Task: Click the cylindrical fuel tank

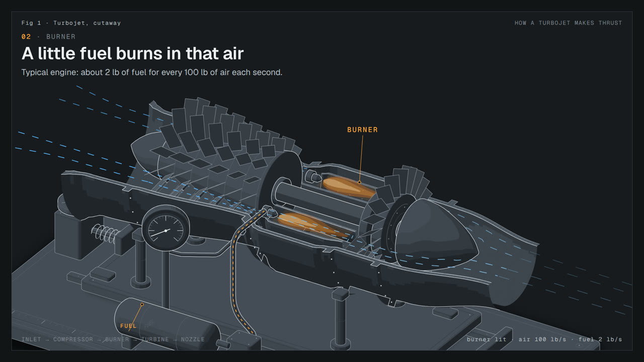Action: point(169,323)
